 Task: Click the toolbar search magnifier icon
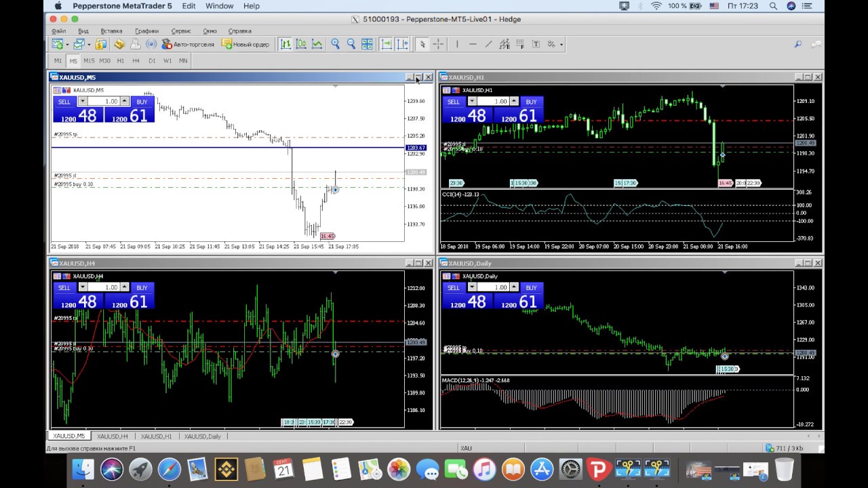coord(798,44)
